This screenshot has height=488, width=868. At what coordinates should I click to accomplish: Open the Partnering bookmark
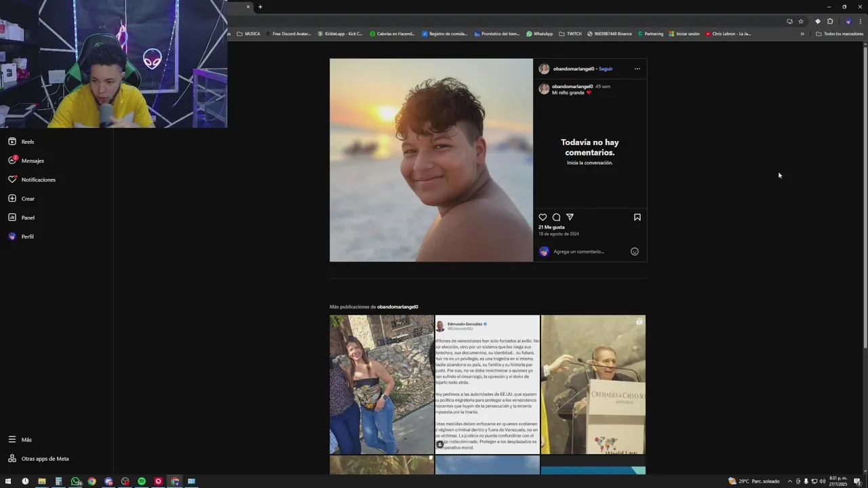[651, 34]
